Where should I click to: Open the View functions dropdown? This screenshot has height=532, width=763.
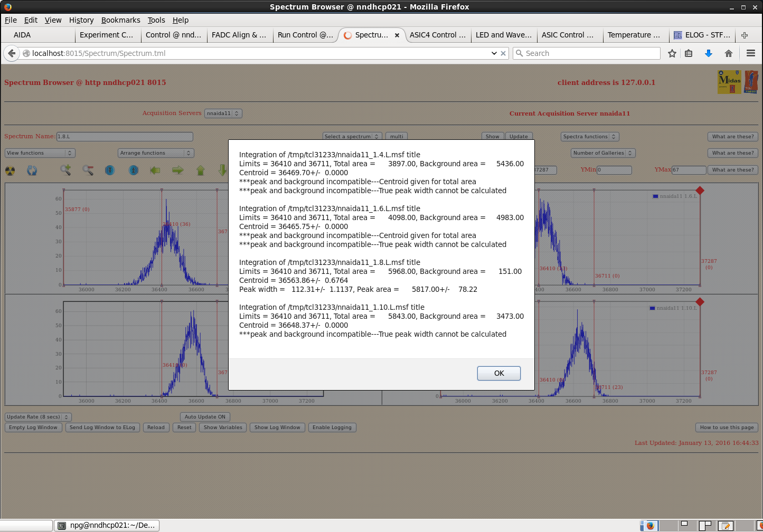pyautogui.click(x=40, y=153)
